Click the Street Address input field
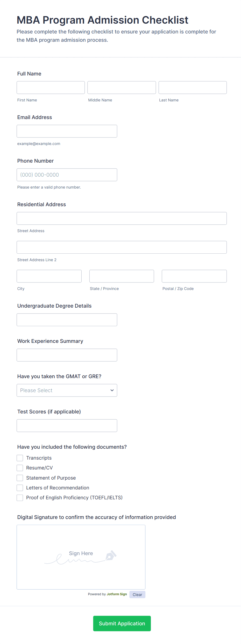Image resolution: width=241 pixels, height=644 pixels. (x=122, y=218)
